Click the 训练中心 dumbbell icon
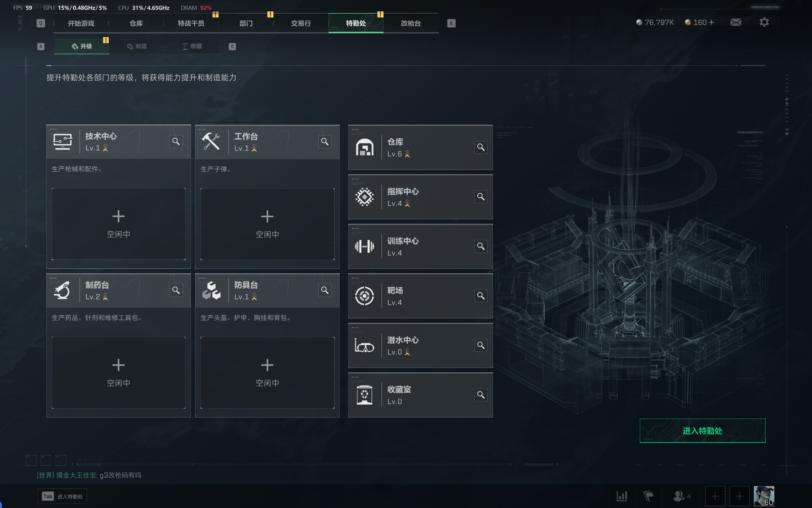The height and width of the screenshot is (508, 812). [x=364, y=246]
